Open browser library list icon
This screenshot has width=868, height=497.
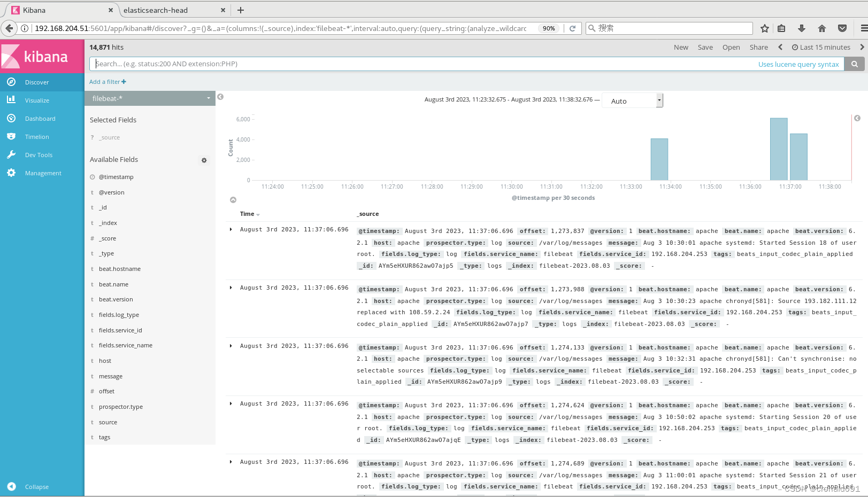tap(781, 28)
